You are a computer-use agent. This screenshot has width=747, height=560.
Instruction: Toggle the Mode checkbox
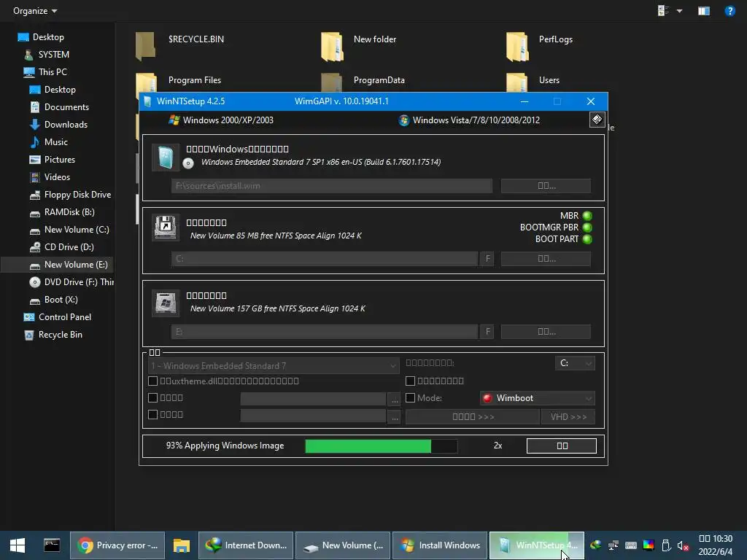[410, 397]
